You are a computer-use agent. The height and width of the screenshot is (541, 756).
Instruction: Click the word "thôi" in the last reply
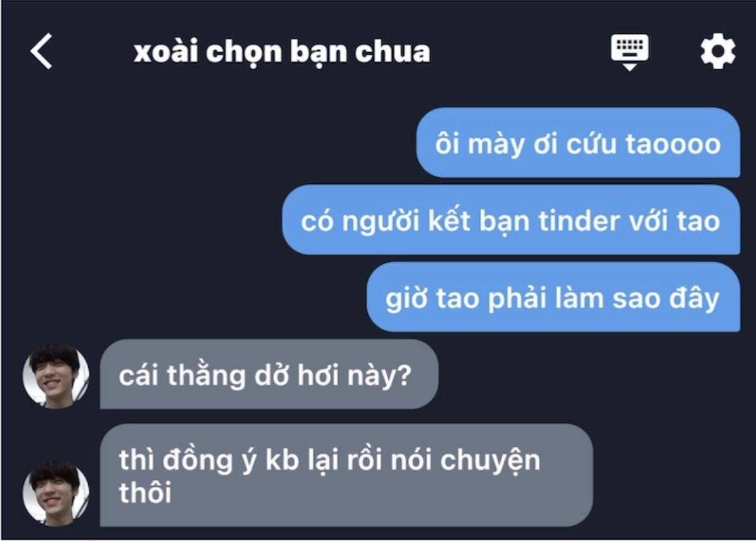pyautogui.click(x=145, y=493)
